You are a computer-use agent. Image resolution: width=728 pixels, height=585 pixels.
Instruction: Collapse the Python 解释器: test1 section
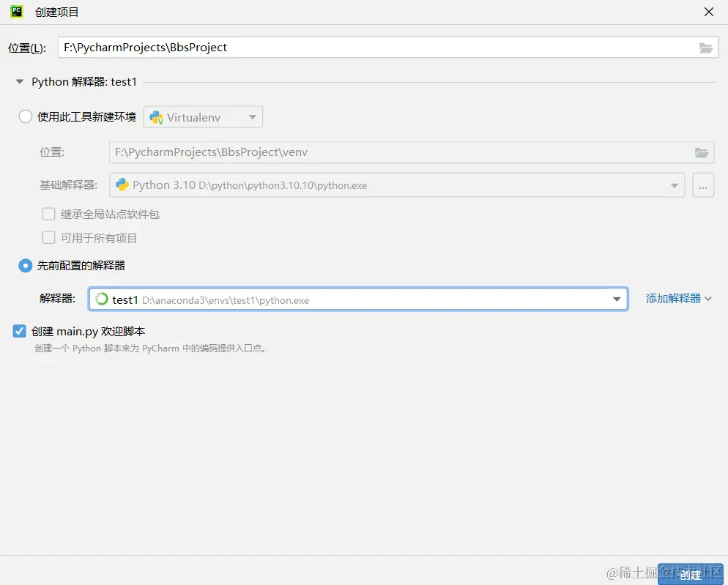coord(20,82)
